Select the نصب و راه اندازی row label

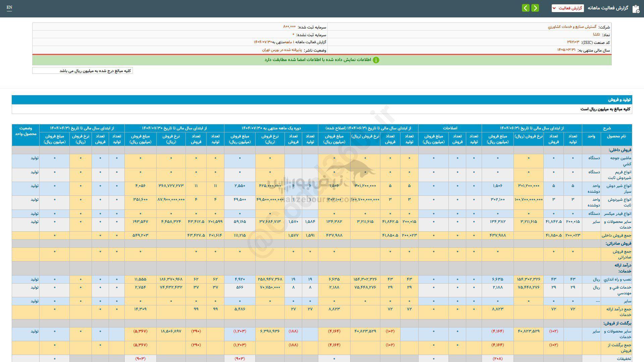(618, 279)
